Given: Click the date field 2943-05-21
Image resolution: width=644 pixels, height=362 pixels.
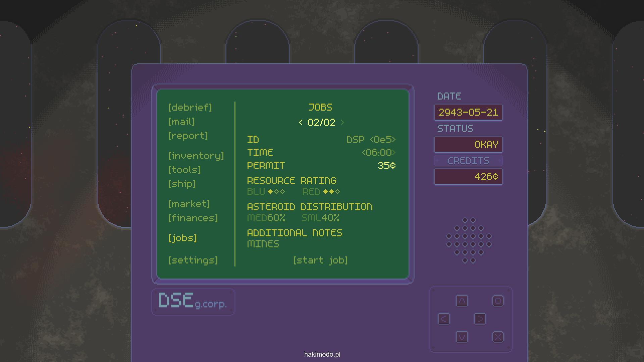Looking at the screenshot, I should coord(468,112).
